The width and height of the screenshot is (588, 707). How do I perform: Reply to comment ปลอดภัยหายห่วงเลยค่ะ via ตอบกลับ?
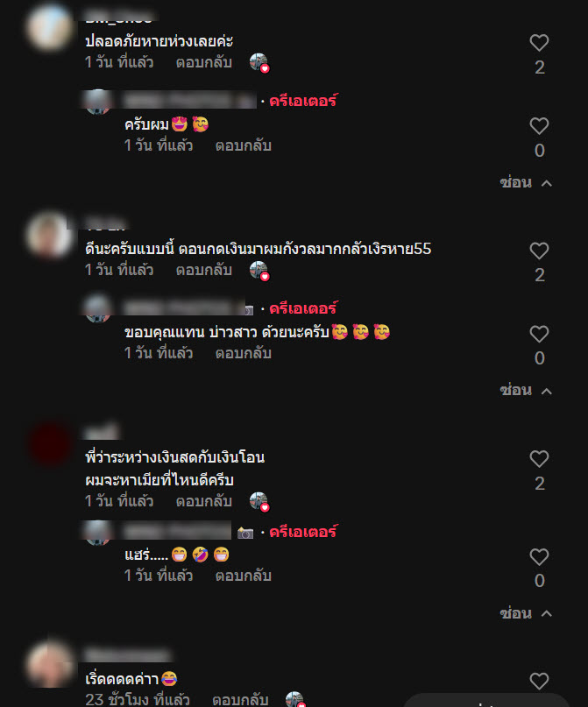(204, 62)
